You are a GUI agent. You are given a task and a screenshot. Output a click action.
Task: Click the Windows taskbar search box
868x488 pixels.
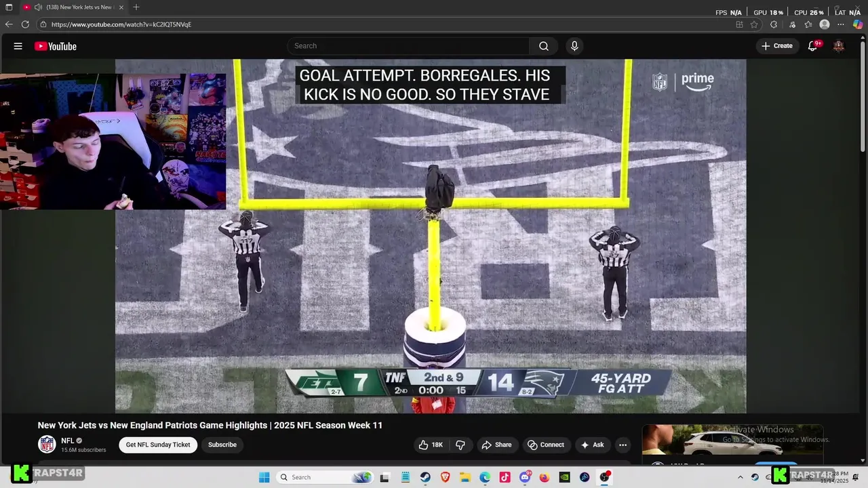(325, 477)
